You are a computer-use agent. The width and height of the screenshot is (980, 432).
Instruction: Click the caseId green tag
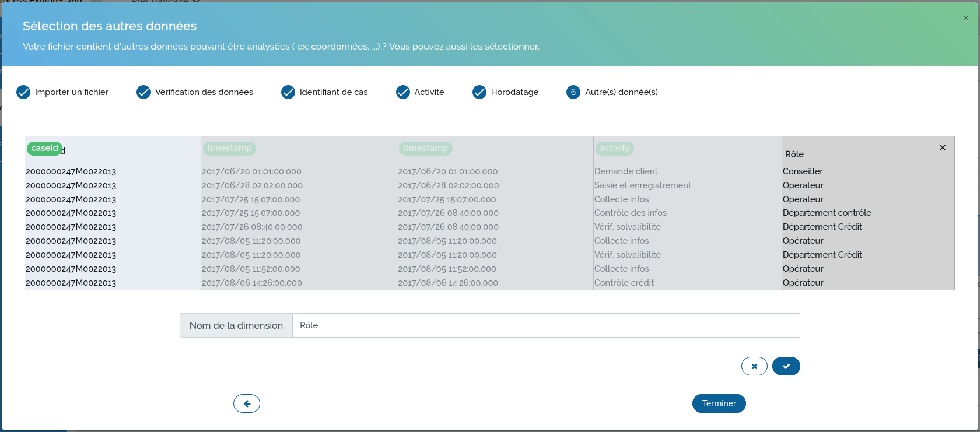tap(45, 148)
